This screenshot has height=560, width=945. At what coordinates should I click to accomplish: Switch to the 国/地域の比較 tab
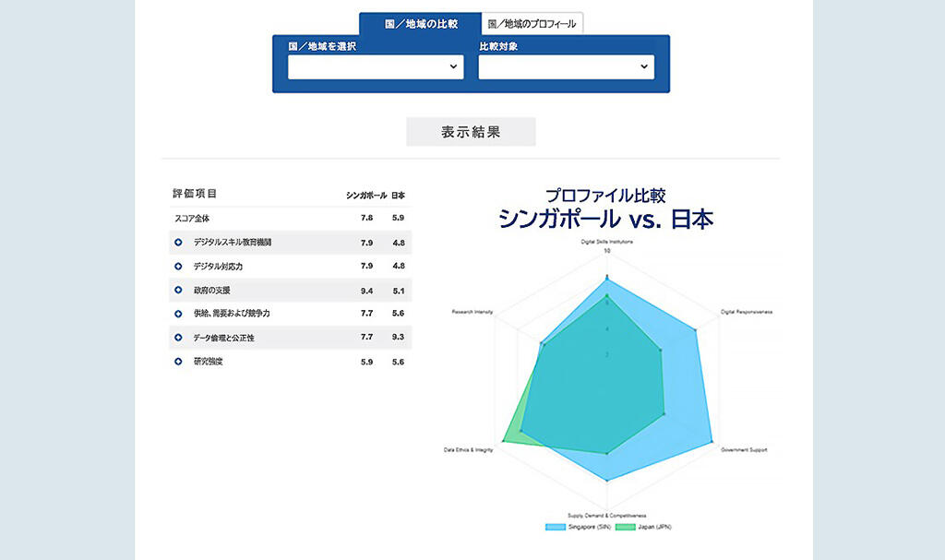[421, 24]
